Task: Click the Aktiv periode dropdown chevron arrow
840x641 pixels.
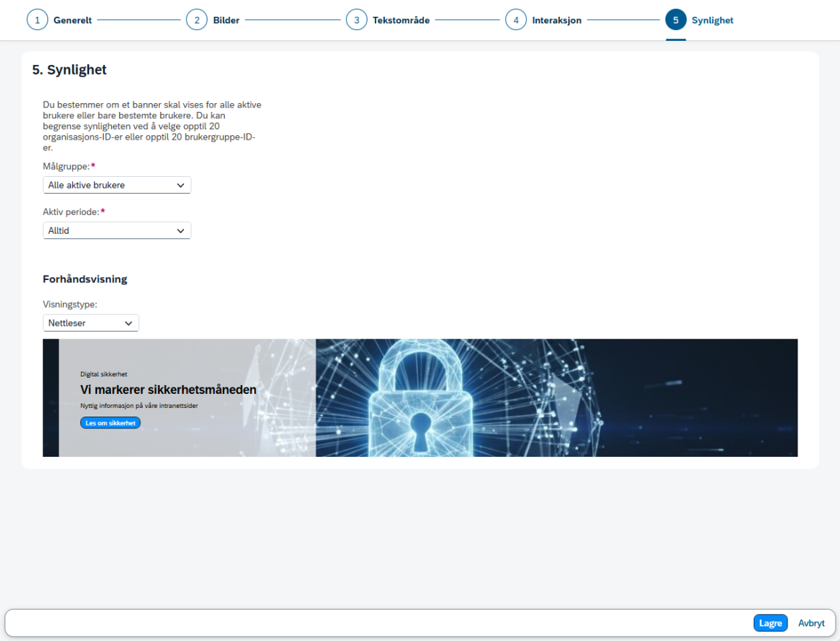Action: 180,231
